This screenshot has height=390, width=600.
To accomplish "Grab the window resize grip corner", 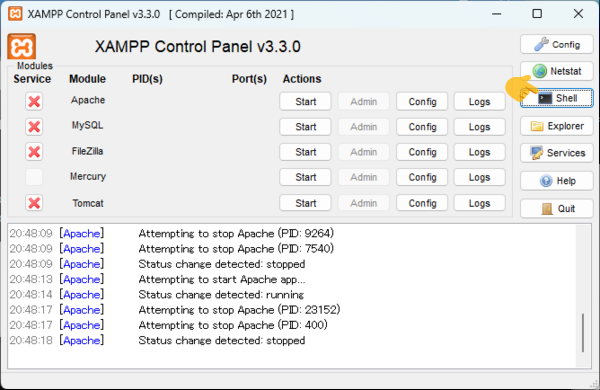I will click(x=594, y=383).
